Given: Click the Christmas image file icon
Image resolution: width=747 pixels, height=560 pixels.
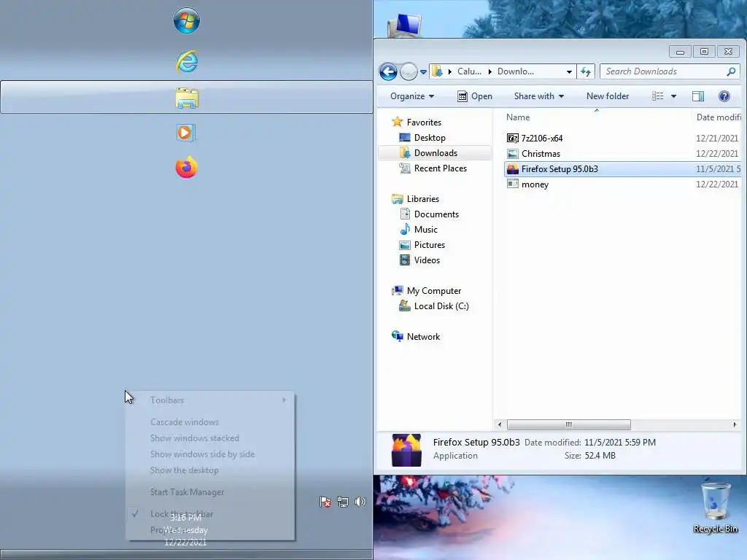Looking at the screenshot, I should click(x=513, y=153).
